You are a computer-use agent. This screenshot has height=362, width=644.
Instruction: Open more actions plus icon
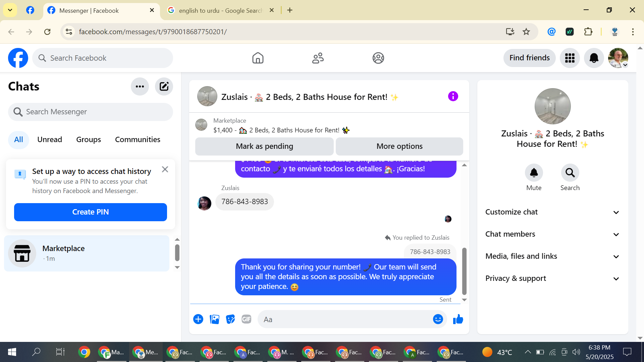point(198,319)
